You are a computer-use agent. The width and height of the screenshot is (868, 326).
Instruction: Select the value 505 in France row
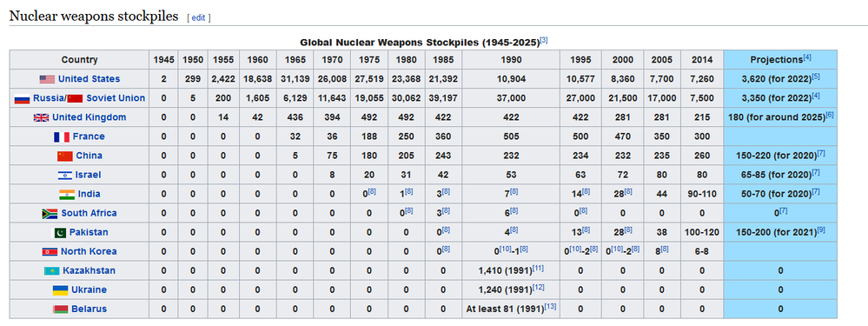click(x=511, y=136)
